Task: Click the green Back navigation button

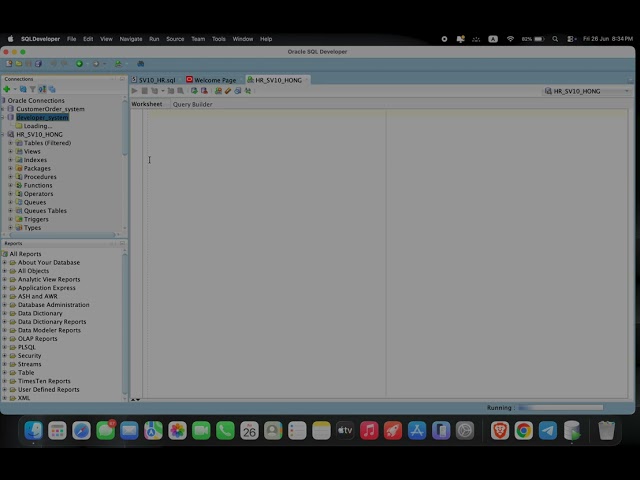Action: 79,64
